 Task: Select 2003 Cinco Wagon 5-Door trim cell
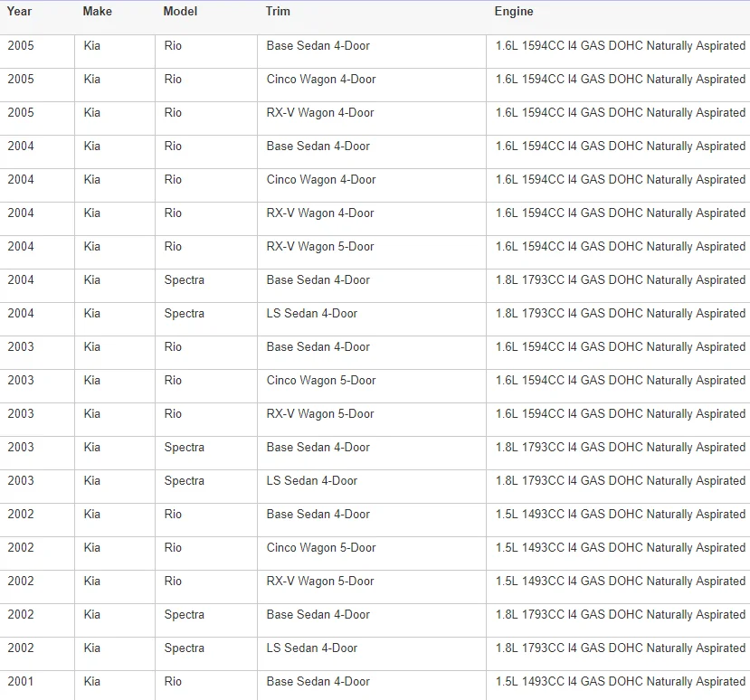point(372,386)
